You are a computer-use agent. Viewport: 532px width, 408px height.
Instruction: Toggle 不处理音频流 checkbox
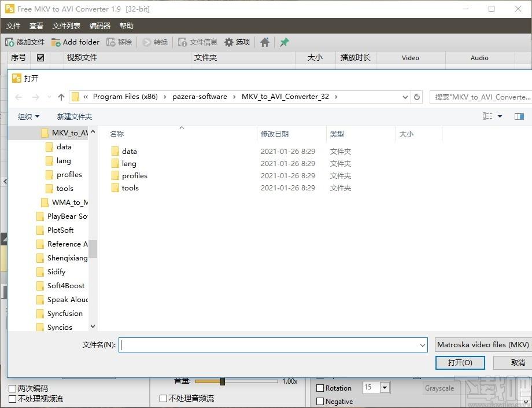click(163, 398)
